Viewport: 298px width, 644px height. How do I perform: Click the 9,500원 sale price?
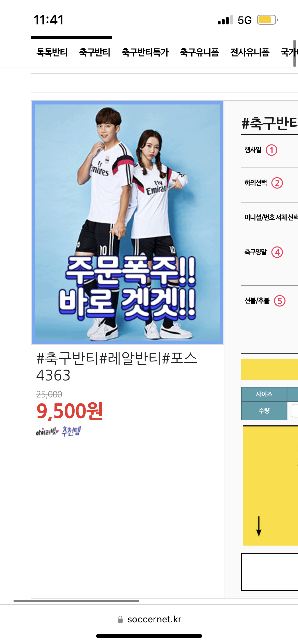70,411
